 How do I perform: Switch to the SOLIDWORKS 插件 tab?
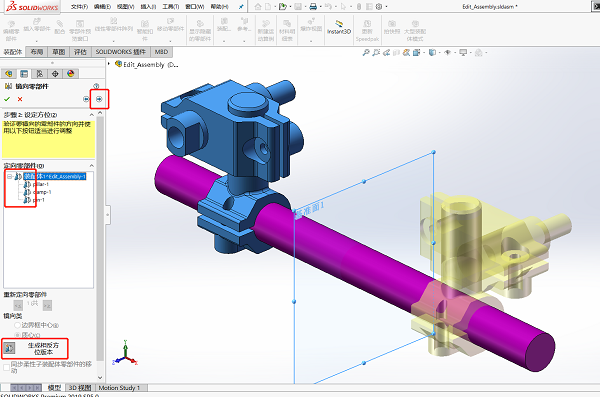point(121,52)
